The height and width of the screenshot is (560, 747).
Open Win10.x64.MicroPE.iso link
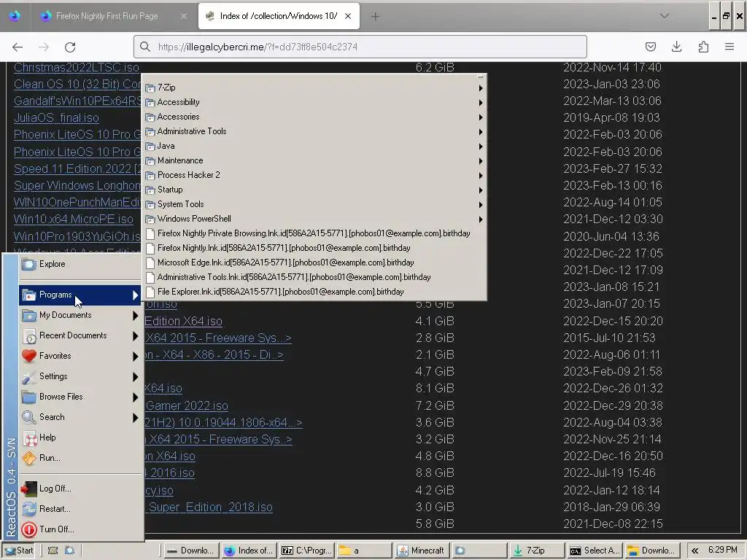pos(74,219)
